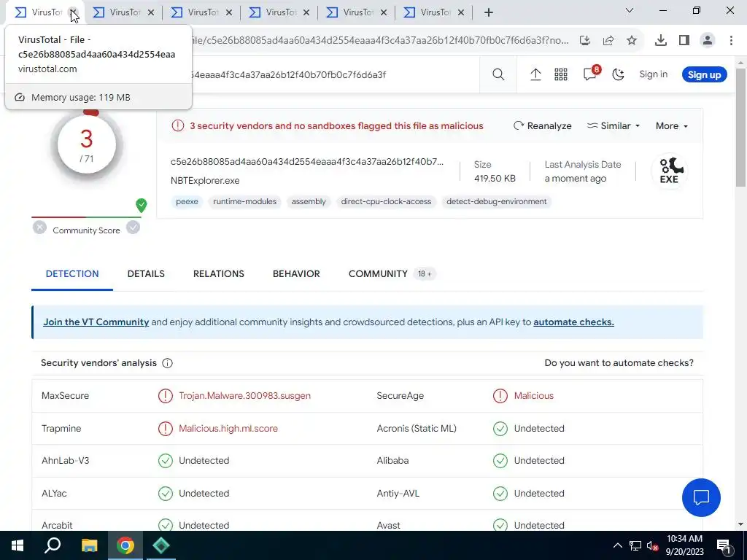Screen dimensions: 747x560
Task: Show hidden system tray icons
Action: point(617,545)
